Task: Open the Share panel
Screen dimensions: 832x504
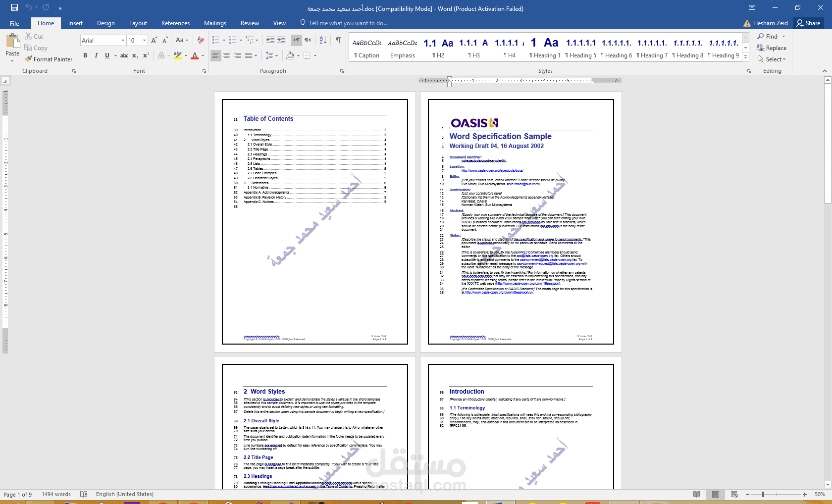Action: [x=808, y=23]
